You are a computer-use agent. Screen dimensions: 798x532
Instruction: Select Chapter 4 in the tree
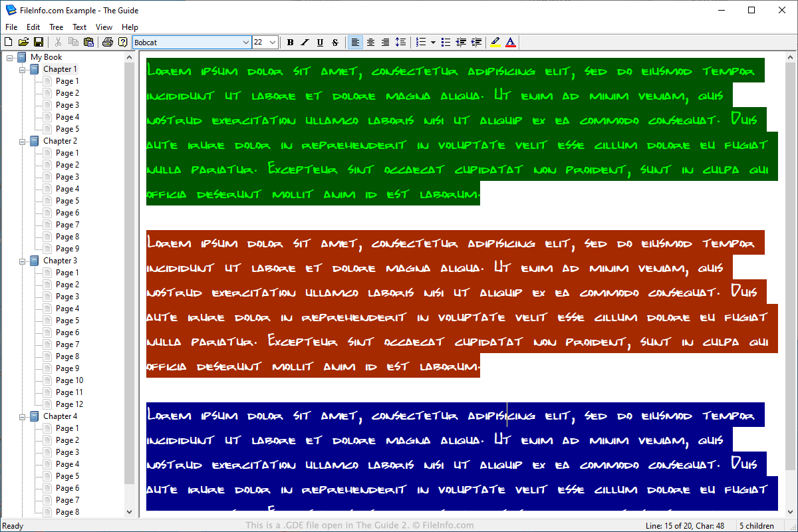[61, 416]
